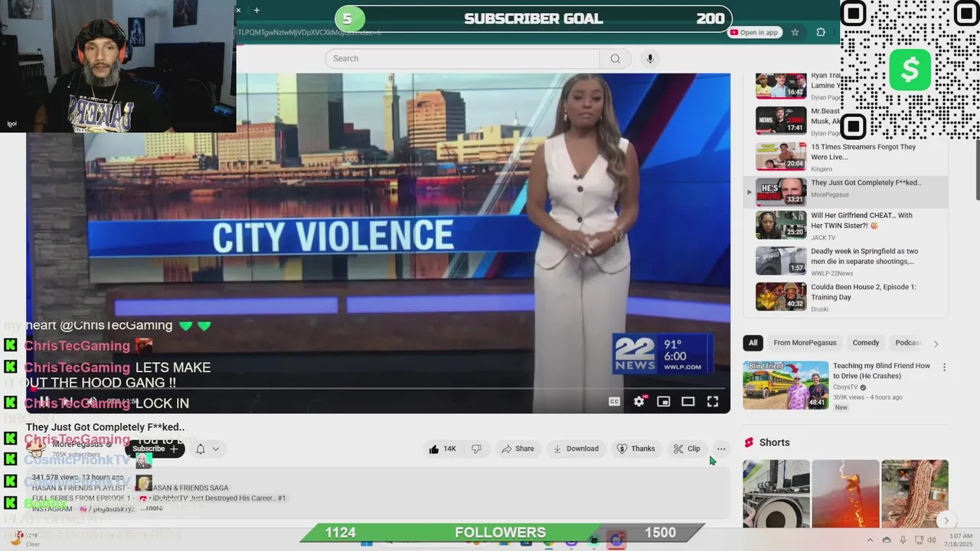Switch the video to full screen
The width and height of the screenshot is (980, 551).
[x=713, y=402]
